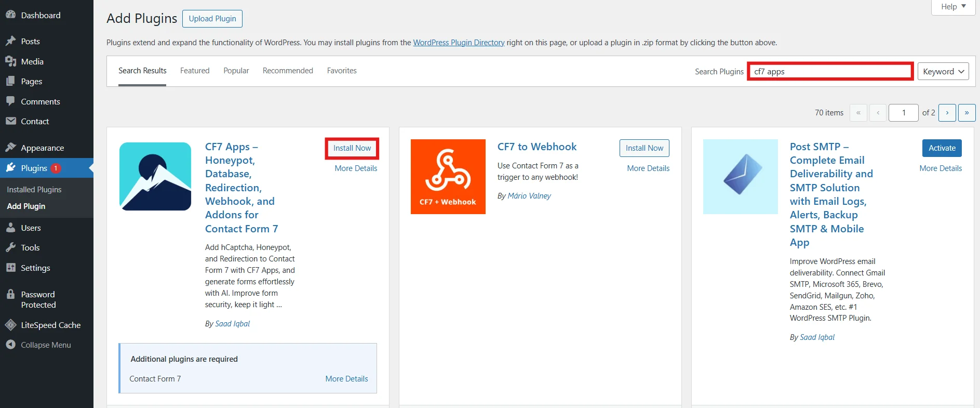This screenshot has height=408, width=980.
Task: Click the Search Plugins input field
Action: pyautogui.click(x=830, y=71)
